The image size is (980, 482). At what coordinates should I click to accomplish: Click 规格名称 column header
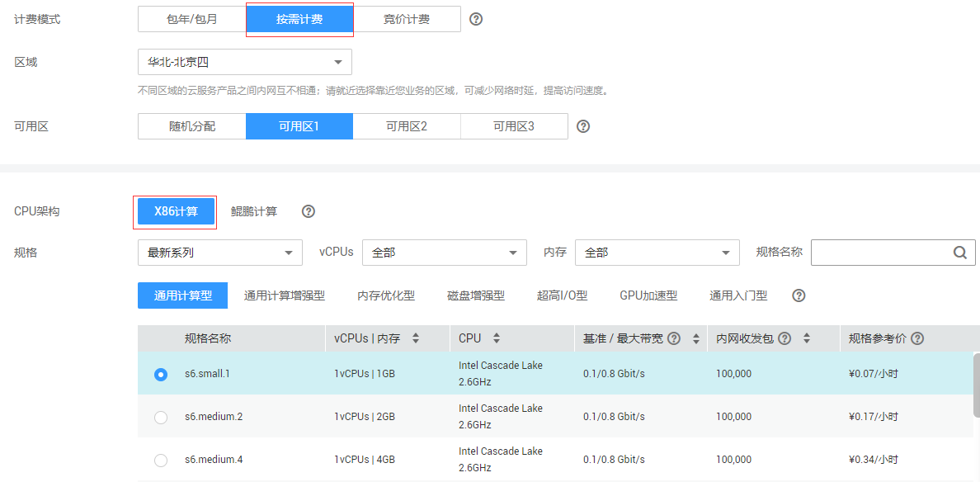pyautogui.click(x=208, y=338)
